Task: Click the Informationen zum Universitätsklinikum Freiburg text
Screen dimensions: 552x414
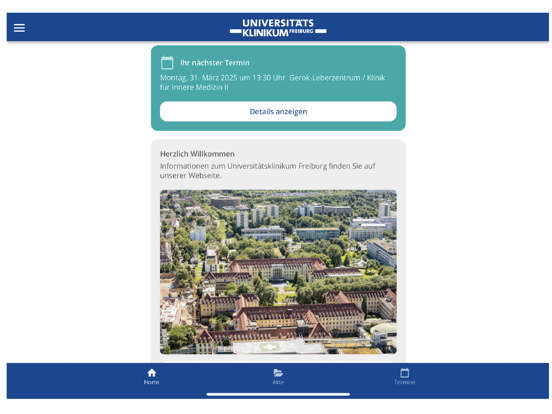Action: coord(268,170)
